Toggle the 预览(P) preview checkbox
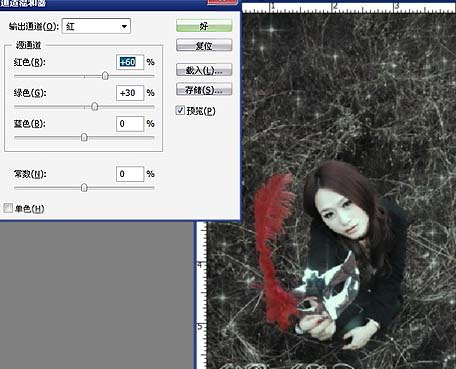456x369 pixels. pyautogui.click(x=180, y=110)
